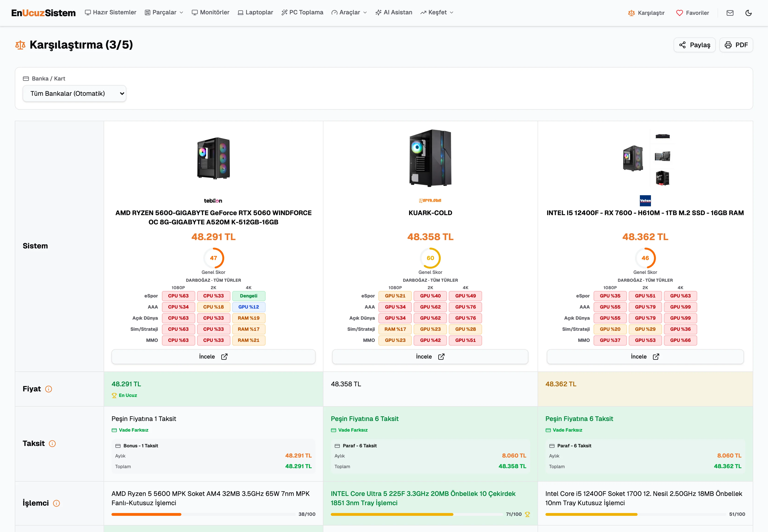Go to Hazır Sistemler page
This screenshot has width=768, height=532.
111,12
